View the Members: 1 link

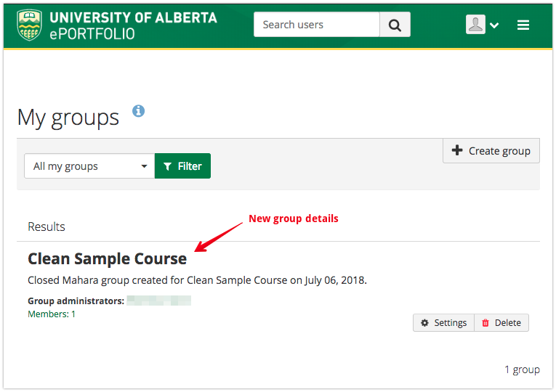(52, 314)
